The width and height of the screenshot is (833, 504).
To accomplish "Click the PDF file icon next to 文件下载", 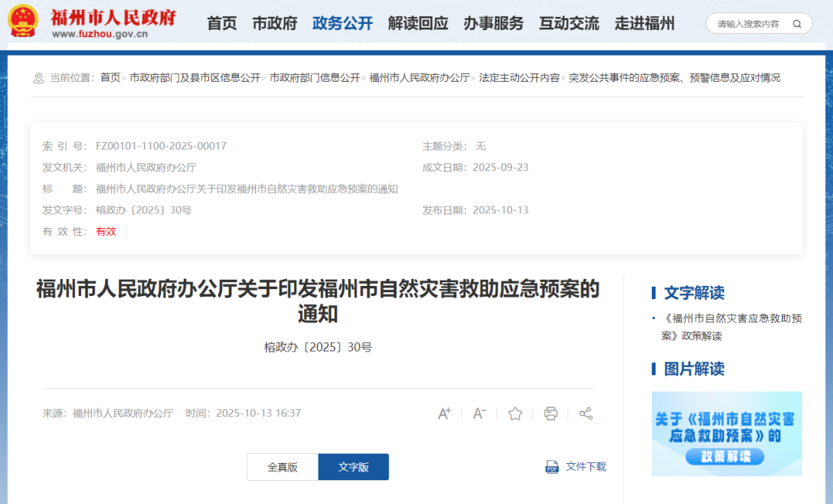I will [x=551, y=467].
